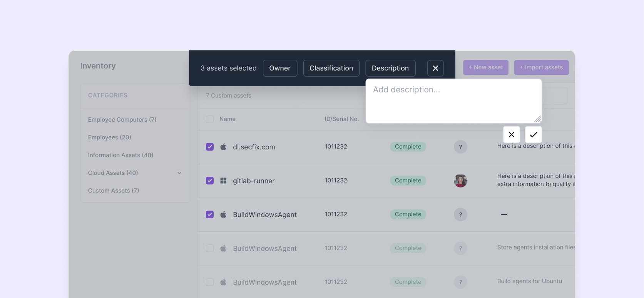
Task: Click the description text of dl.secfix.com
Action: click(536, 146)
